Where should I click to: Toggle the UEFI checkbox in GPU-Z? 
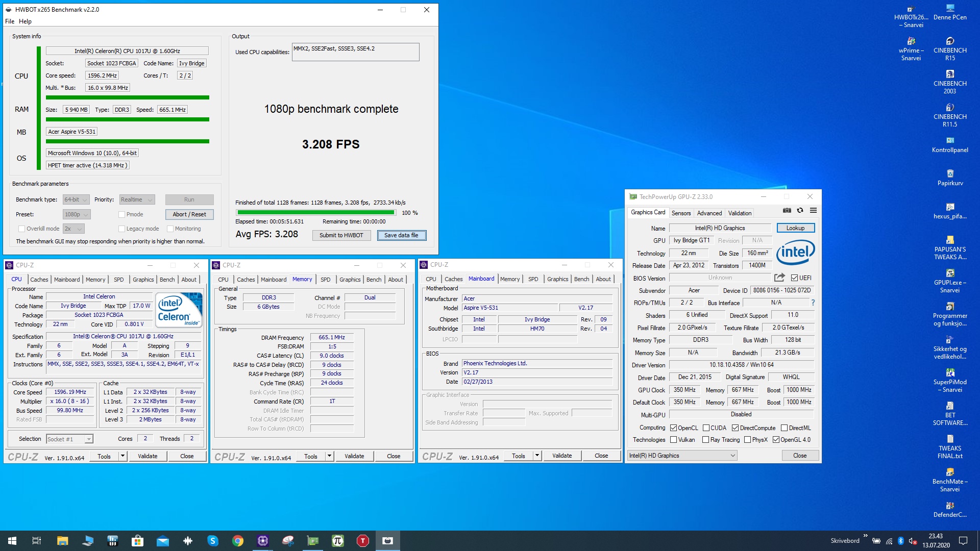point(794,278)
